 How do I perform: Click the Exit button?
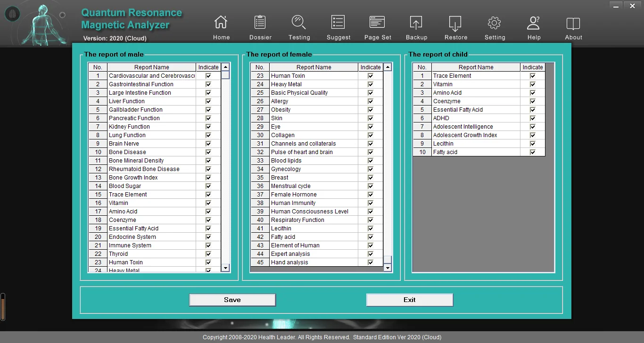[410, 300]
